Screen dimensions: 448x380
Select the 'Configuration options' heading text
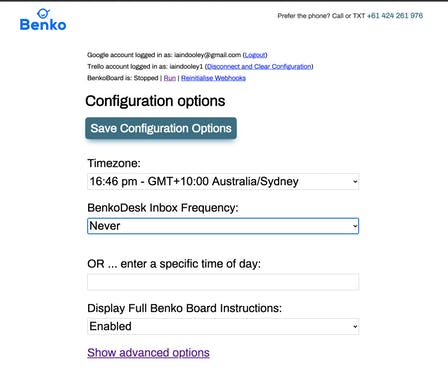pyautogui.click(x=155, y=101)
